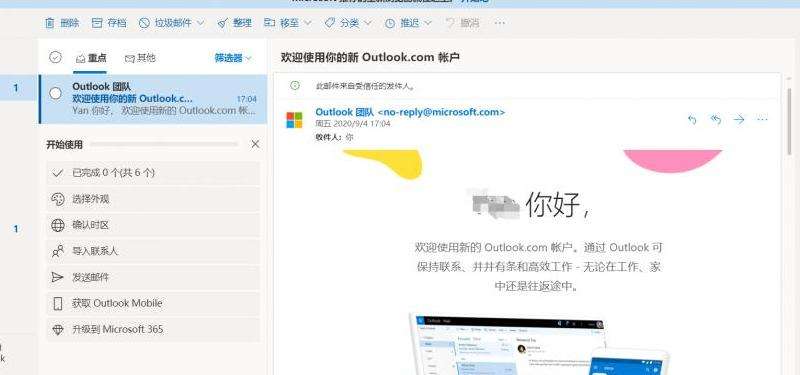This screenshot has height=375, width=800.
Task: Click the clock icon of 推迟
Action: point(390,23)
